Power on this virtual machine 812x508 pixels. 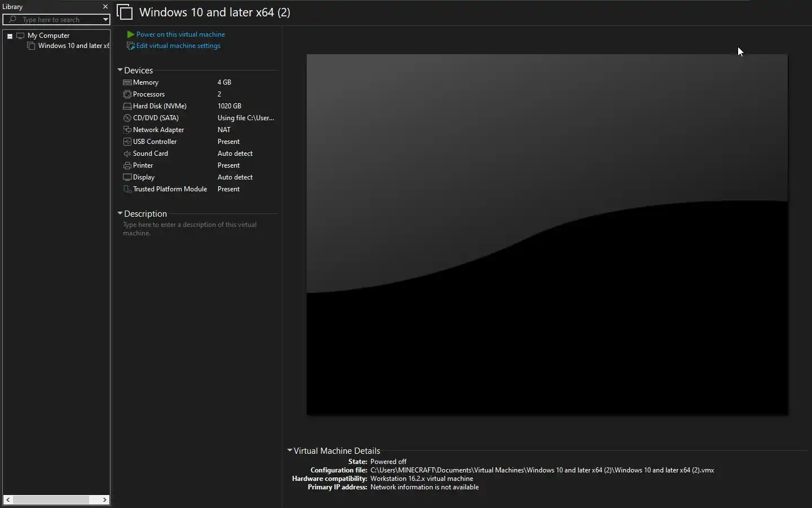click(x=180, y=34)
